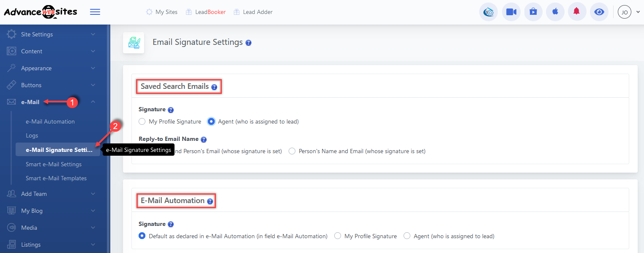644x253 pixels.
Task: Select My Profile Signature under Saved Search Emails
Action: coord(142,122)
